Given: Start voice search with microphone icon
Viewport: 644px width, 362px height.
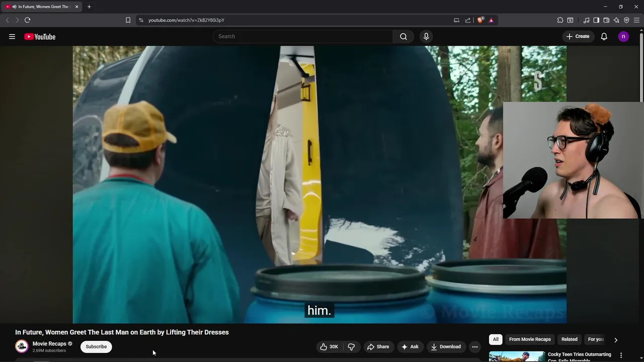Looking at the screenshot, I should pos(426,36).
